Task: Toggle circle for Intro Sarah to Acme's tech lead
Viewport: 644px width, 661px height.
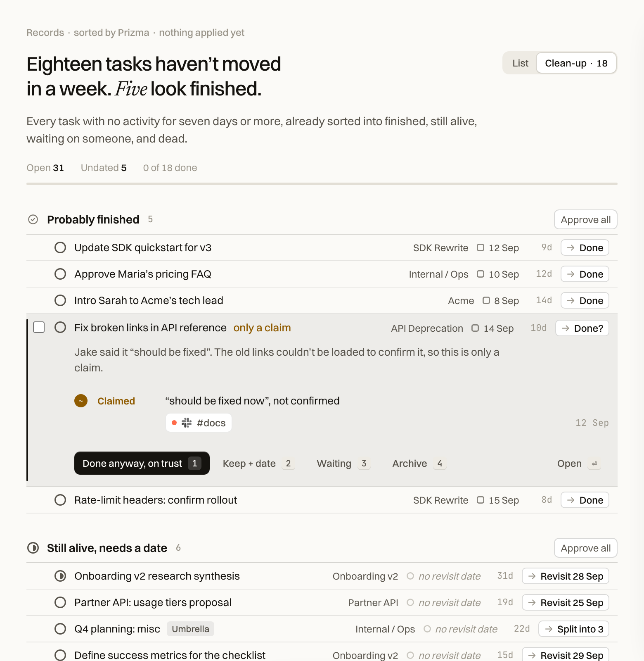Action: coord(60,300)
